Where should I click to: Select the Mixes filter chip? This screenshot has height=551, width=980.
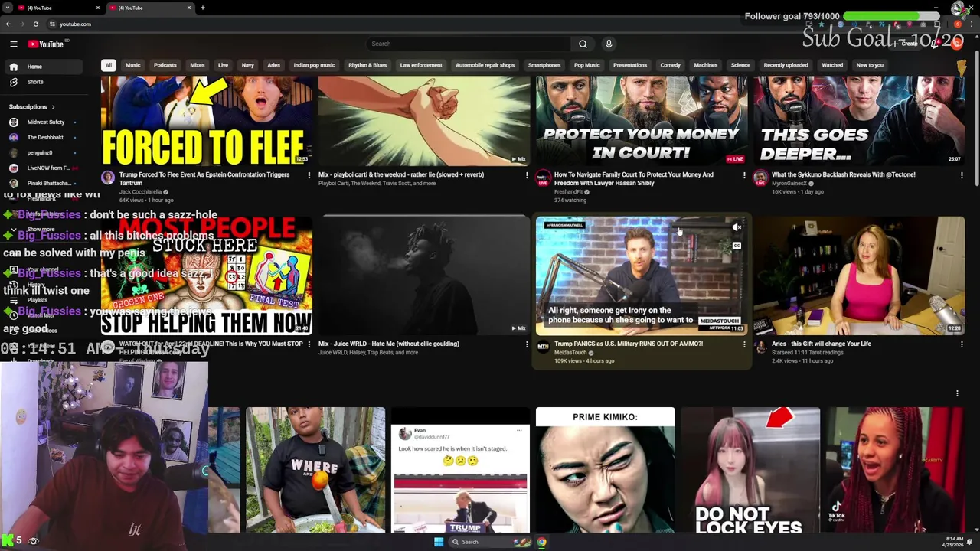(198, 65)
